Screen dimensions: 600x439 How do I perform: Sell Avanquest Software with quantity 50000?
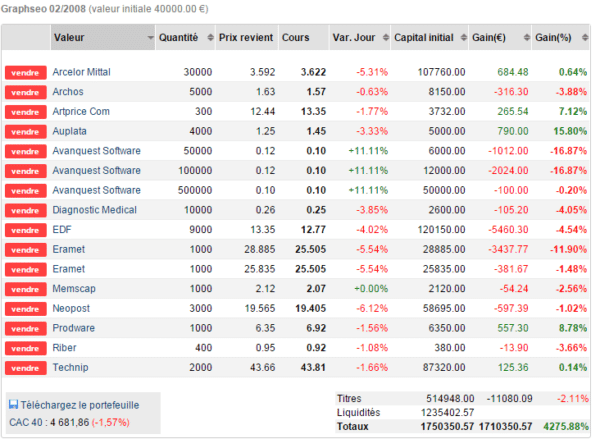coord(26,151)
